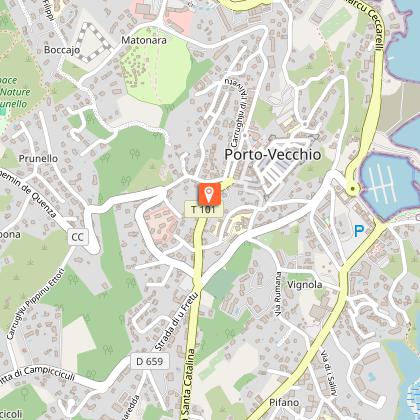Viewport: 420px width, 420px height.
Task: Select the Prunello district label
Action: point(38,158)
